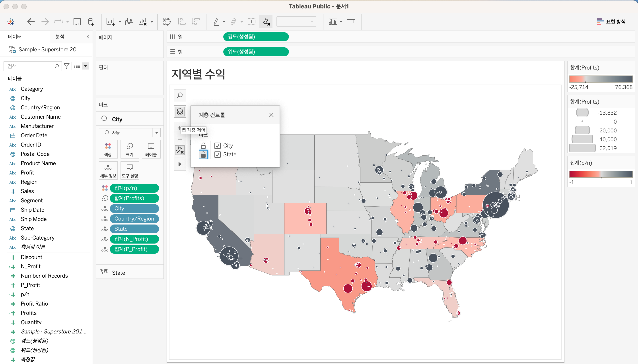Sort descending toolbar icon
Image resolution: width=638 pixels, height=364 pixels.
(196, 22)
